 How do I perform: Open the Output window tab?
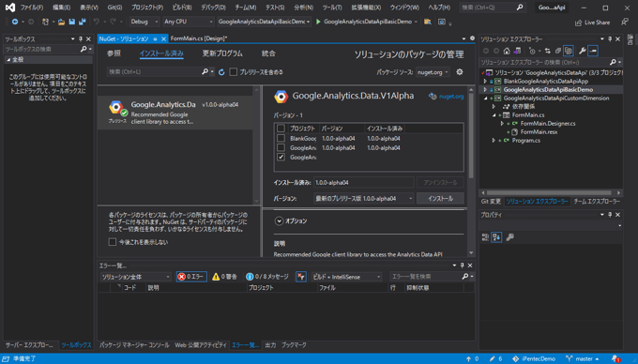point(270,345)
